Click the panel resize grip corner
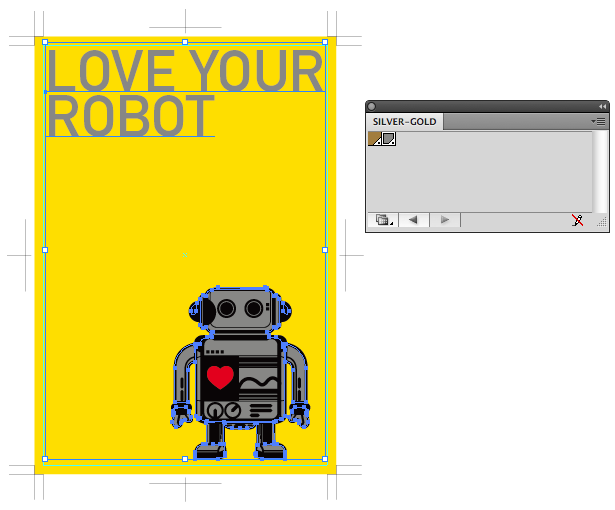This screenshot has height=510, width=615. click(601, 224)
